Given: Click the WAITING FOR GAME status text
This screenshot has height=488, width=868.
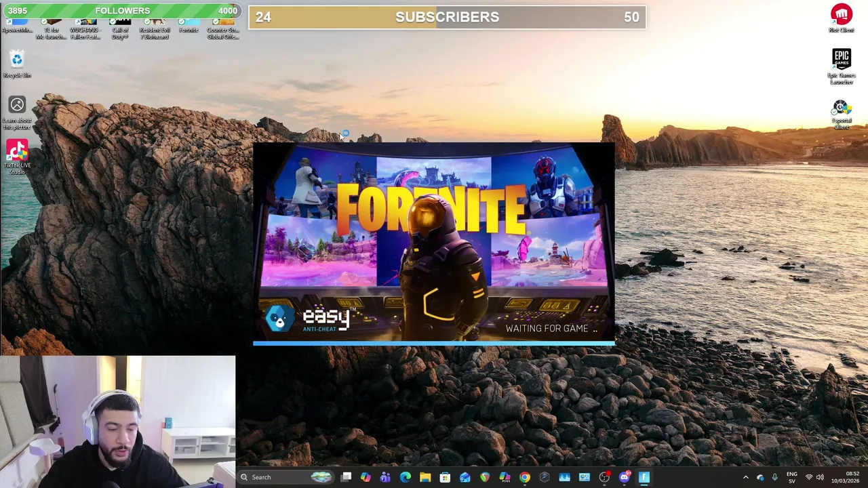Looking at the screenshot, I should pos(551,329).
